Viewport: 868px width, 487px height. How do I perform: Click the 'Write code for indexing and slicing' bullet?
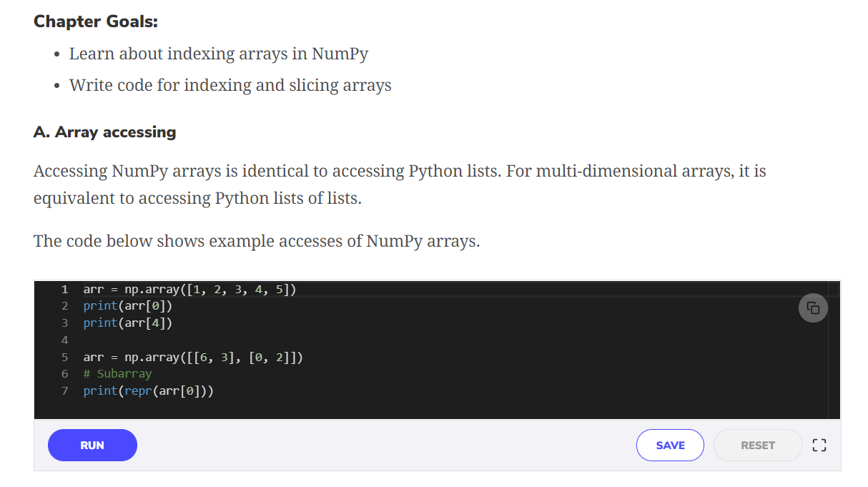[x=230, y=85]
